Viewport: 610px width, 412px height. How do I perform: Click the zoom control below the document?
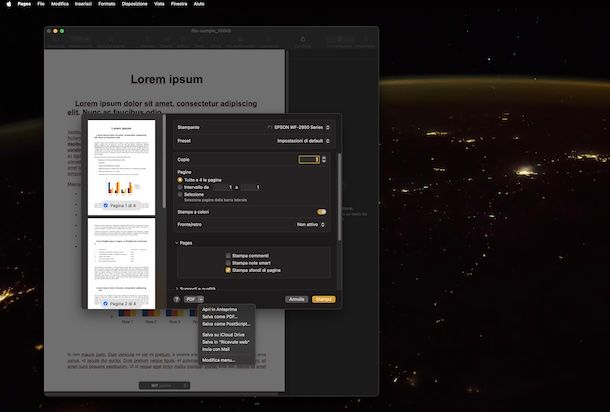[165, 386]
